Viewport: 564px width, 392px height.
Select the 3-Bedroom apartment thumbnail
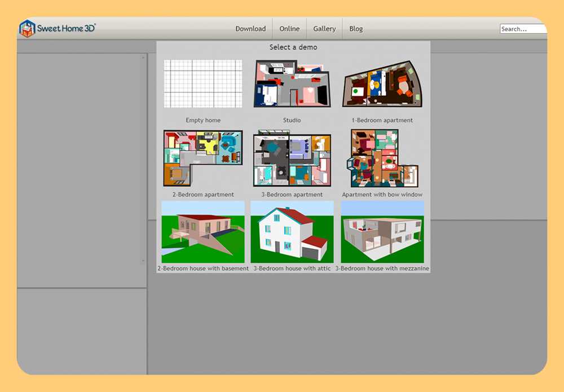click(x=292, y=158)
